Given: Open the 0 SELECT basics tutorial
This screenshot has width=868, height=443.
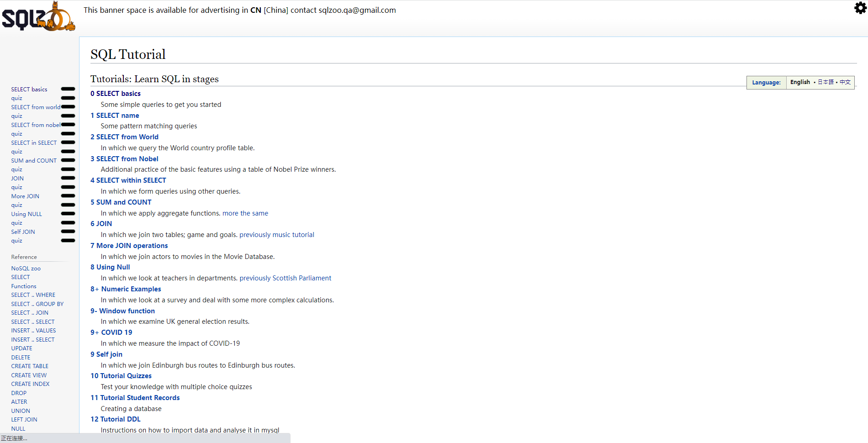Looking at the screenshot, I should [x=116, y=94].
